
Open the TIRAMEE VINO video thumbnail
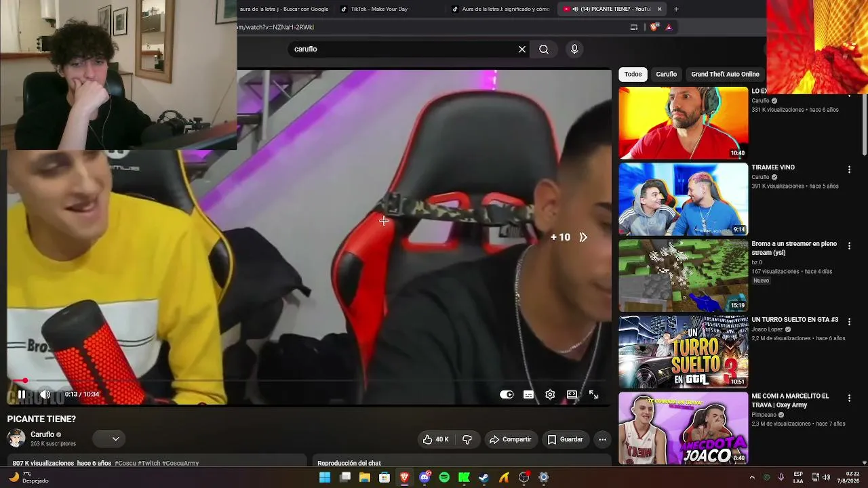(683, 199)
